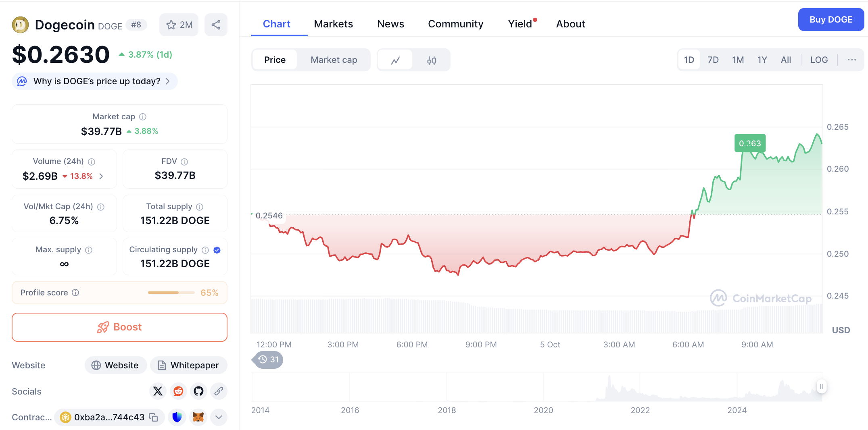The height and width of the screenshot is (430, 868).
Task: Switch chart to Market cap view
Action: (334, 60)
